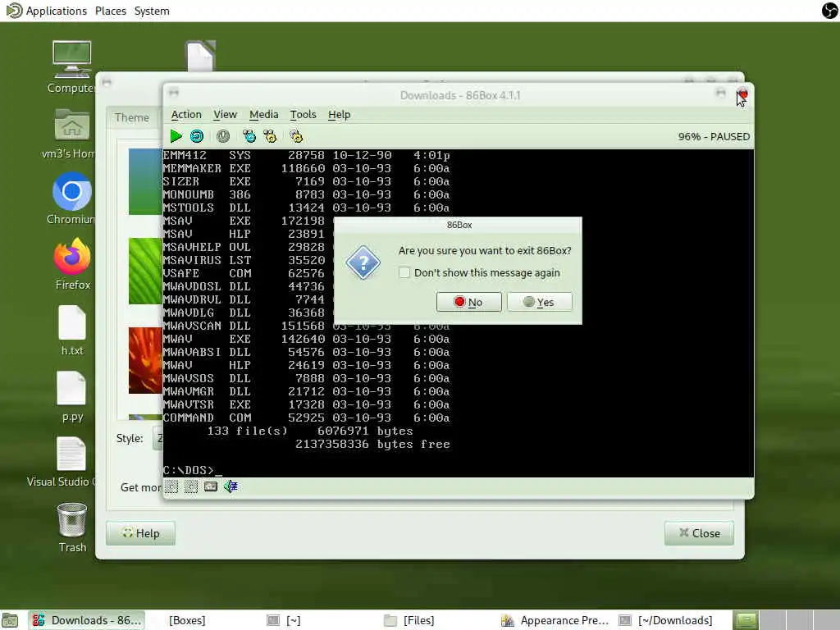Open the 86Box window menu icon at title bar left
The image size is (840, 630).
tap(174, 94)
